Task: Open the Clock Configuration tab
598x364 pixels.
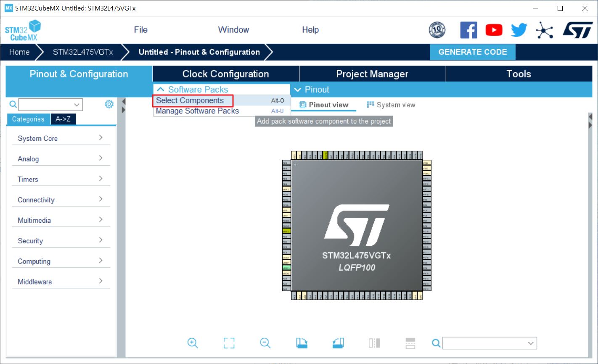Action: tap(225, 74)
